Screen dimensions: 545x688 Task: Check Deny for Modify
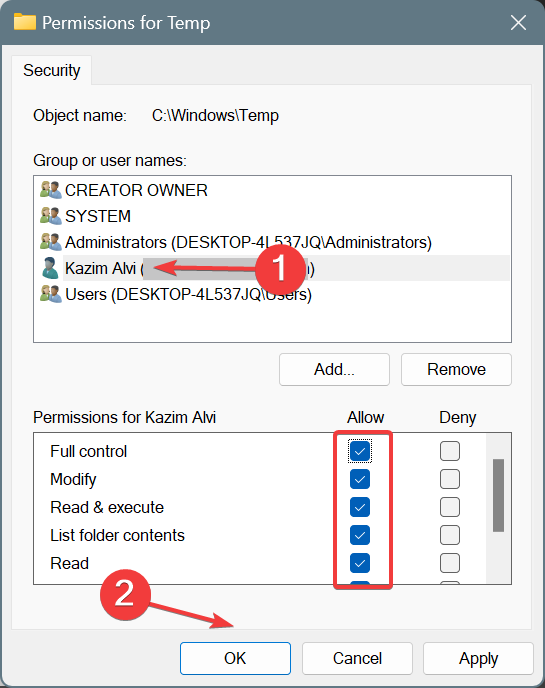(x=450, y=479)
